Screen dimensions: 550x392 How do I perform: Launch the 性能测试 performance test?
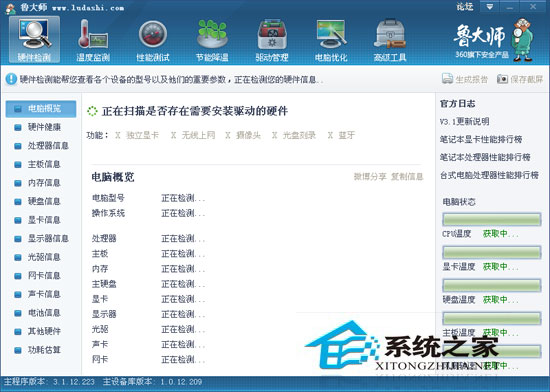click(153, 40)
